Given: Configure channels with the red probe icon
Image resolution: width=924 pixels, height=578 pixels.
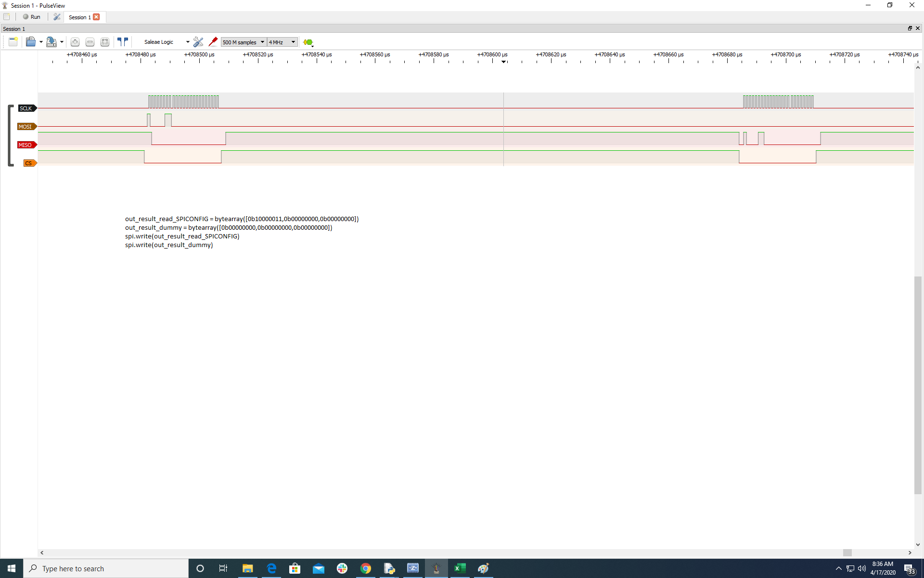Looking at the screenshot, I should click(213, 42).
